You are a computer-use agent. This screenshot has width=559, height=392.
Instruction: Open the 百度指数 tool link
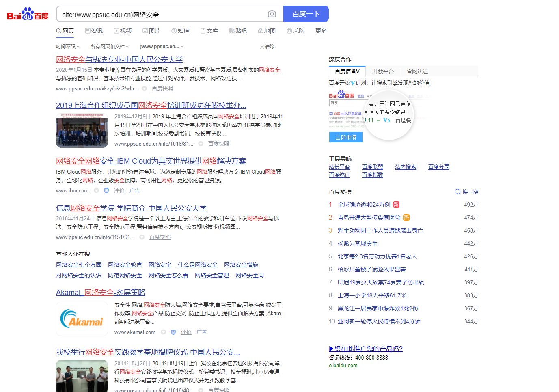click(373, 175)
